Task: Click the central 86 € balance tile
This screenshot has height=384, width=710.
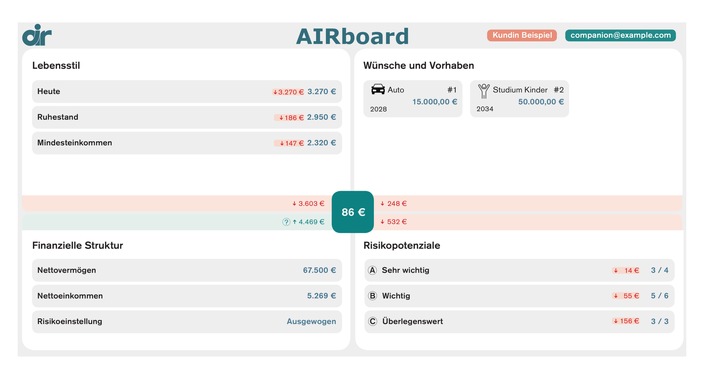Action: coord(353,212)
